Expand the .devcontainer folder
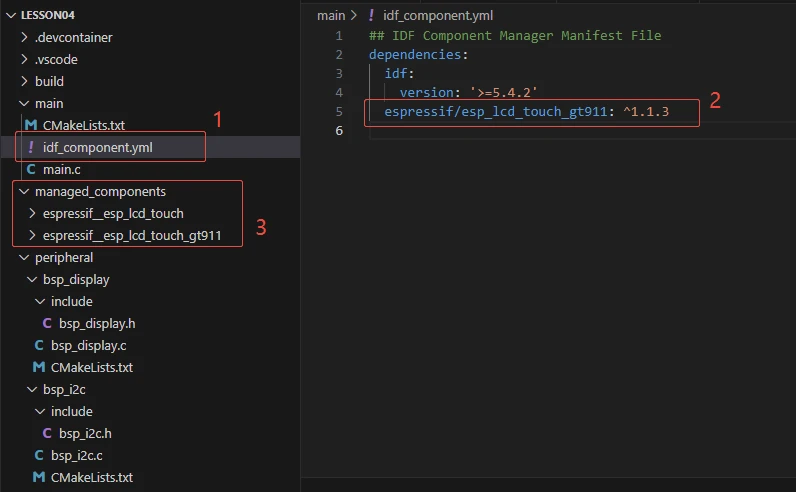Viewport: 796px width, 492px height. (25, 38)
